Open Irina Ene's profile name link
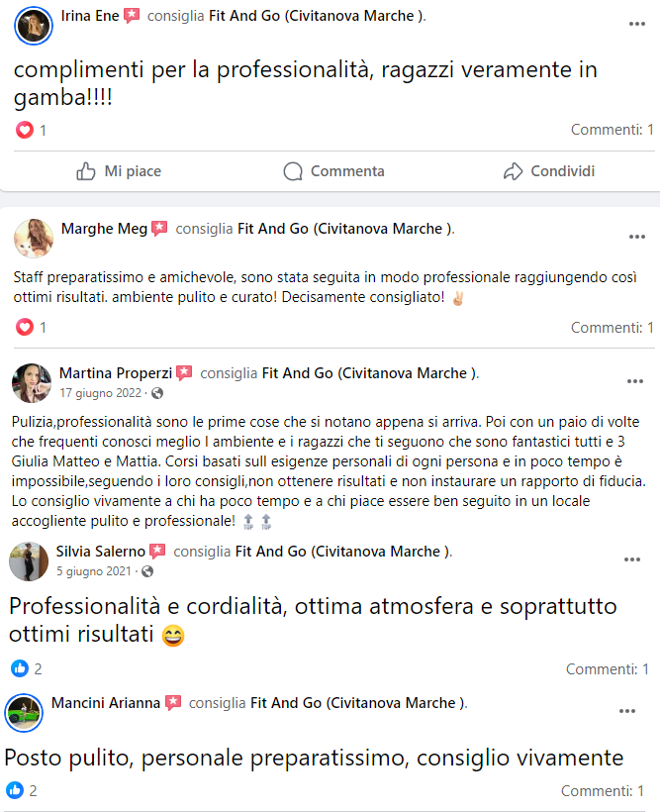This screenshot has width=662, height=812. pyautogui.click(x=90, y=16)
